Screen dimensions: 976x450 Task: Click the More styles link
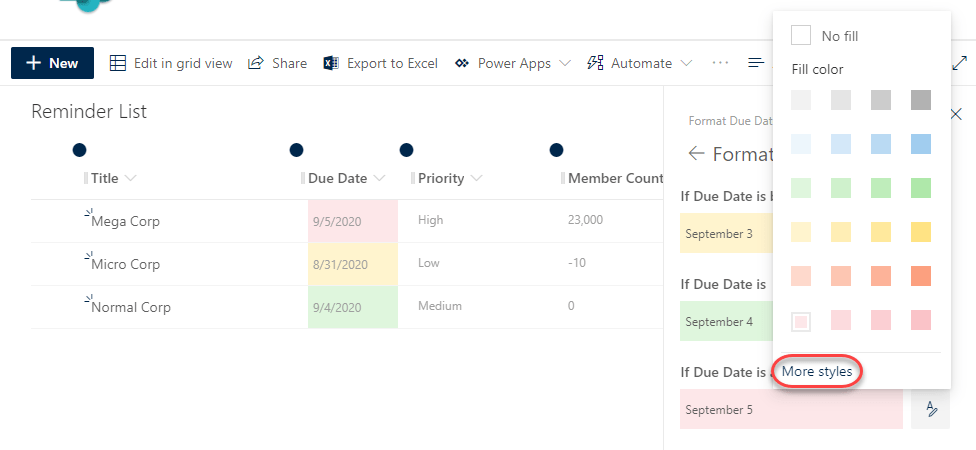pyautogui.click(x=817, y=372)
